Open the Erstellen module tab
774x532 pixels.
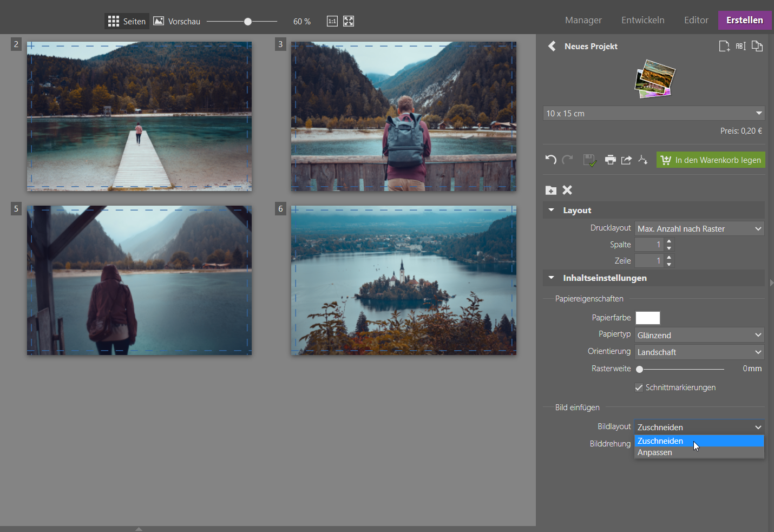(x=745, y=20)
